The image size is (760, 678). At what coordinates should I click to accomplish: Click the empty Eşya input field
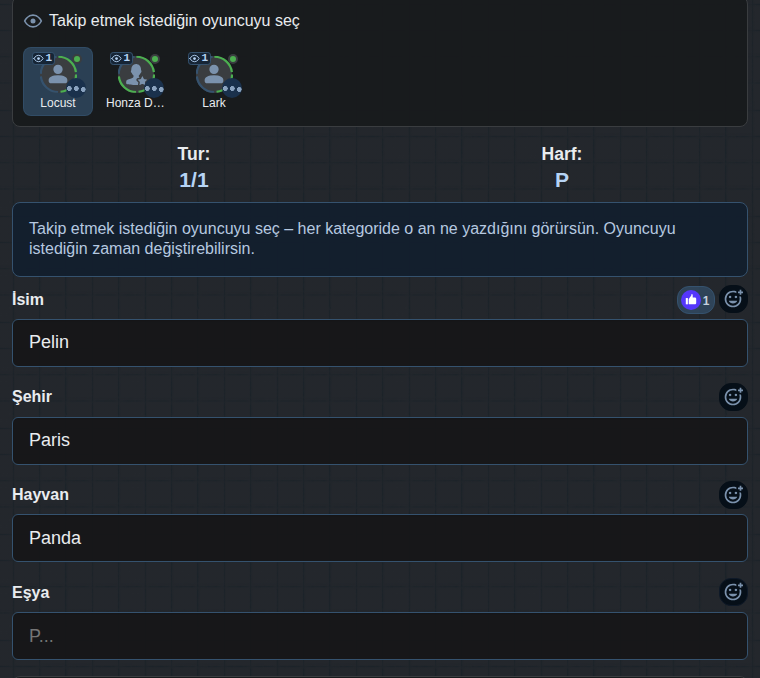[380, 636]
